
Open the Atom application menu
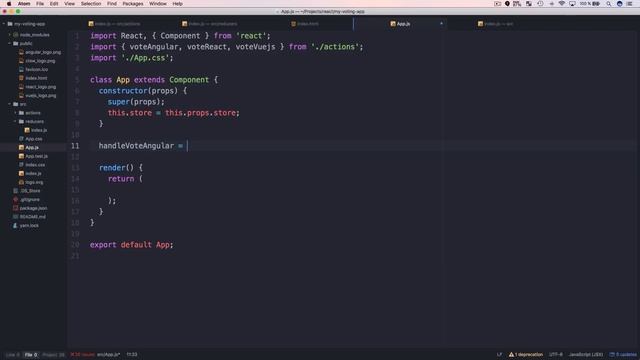(x=24, y=4)
